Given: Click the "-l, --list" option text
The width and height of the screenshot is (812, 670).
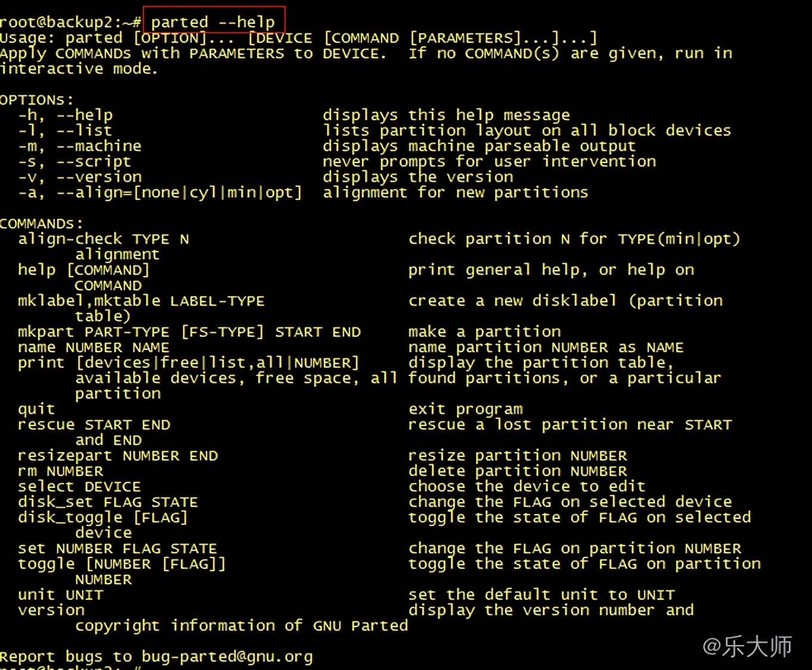Looking at the screenshot, I should coord(65,130).
